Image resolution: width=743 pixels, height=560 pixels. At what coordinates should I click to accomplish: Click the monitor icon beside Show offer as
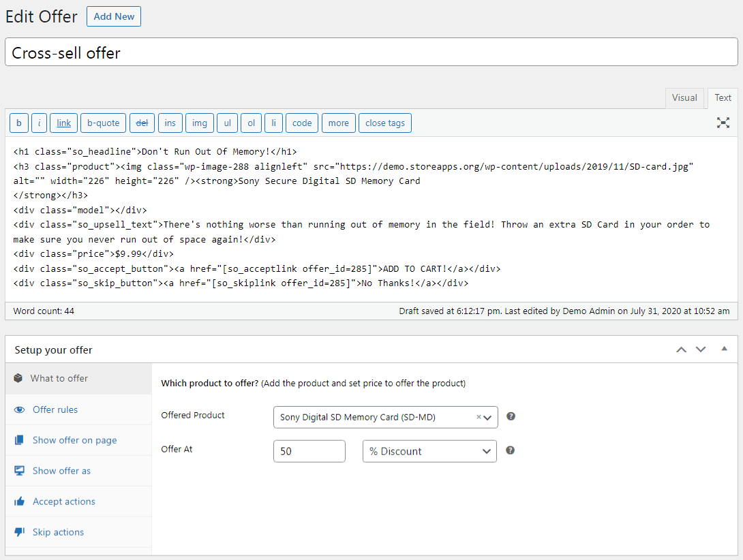[20, 471]
